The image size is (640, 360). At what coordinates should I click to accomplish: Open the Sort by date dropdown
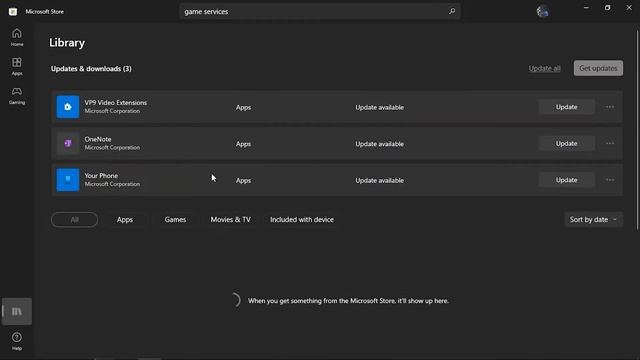click(x=593, y=220)
